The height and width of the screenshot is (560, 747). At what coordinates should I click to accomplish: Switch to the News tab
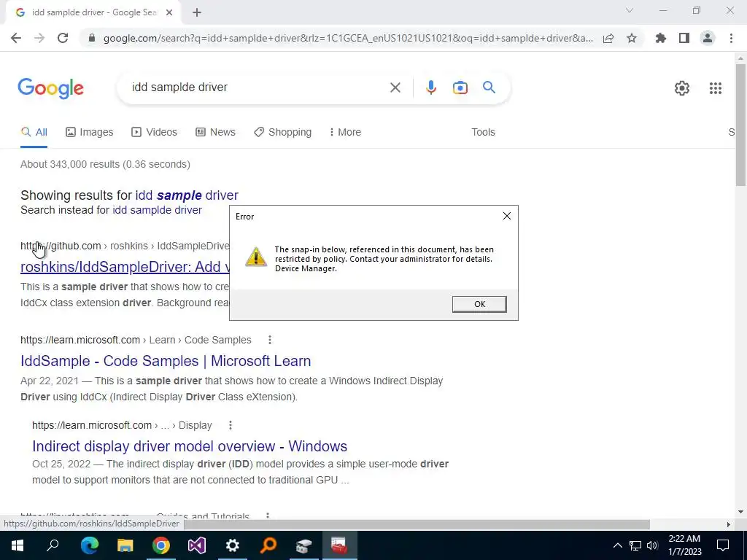pyautogui.click(x=215, y=132)
